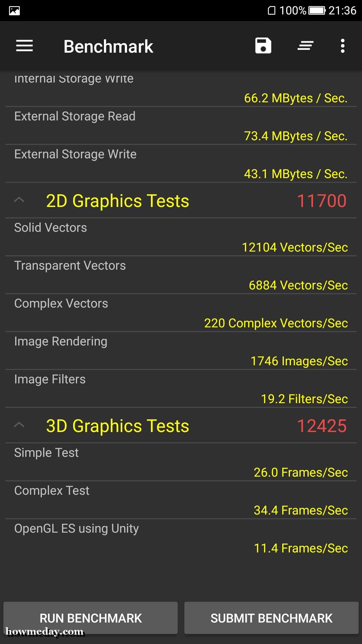Collapse the 2D Graphics Tests chevron
This screenshot has width=362, height=644.
(x=19, y=200)
